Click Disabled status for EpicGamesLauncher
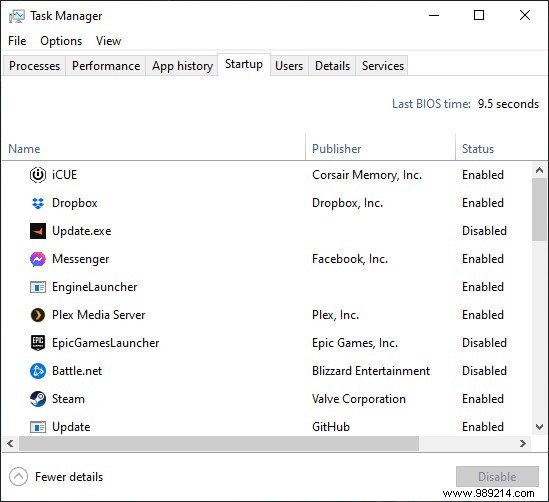Screen dimensions: 549x502 tap(484, 343)
